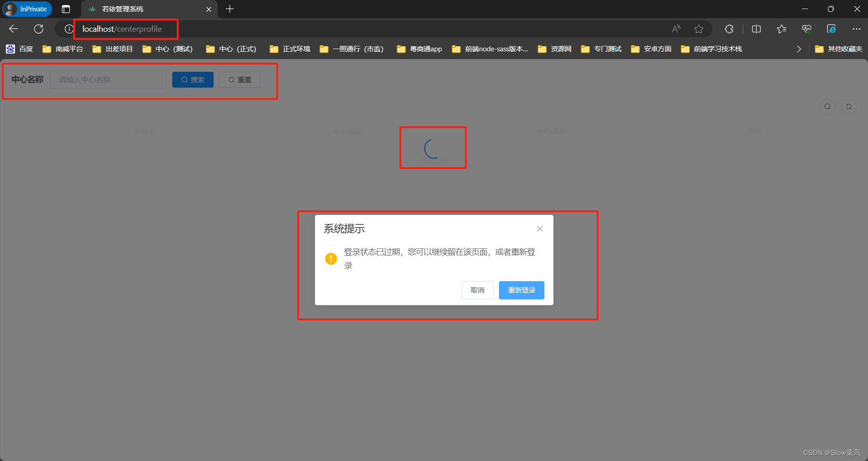Open the 出差项目 bookmark folder
The height and width of the screenshot is (461, 868).
tap(113, 49)
